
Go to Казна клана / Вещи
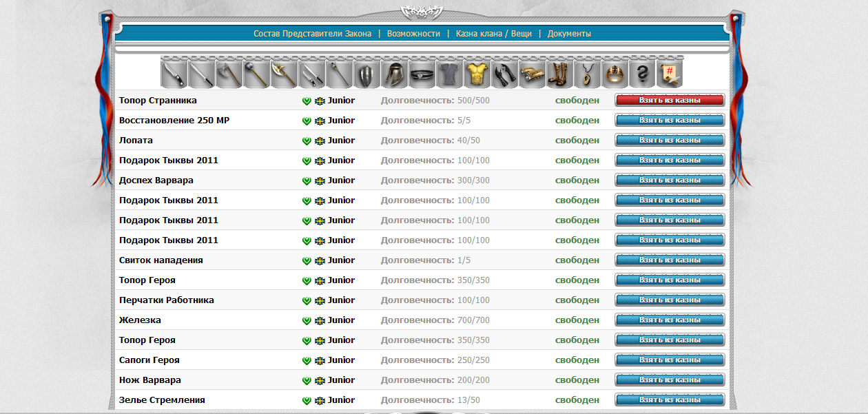[x=494, y=34]
